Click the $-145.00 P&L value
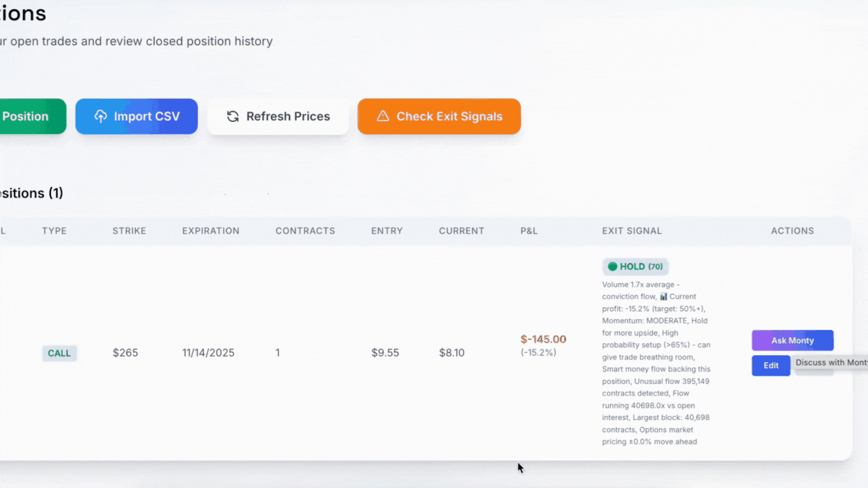Image resolution: width=868 pixels, height=488 pixels. [543, 339]
